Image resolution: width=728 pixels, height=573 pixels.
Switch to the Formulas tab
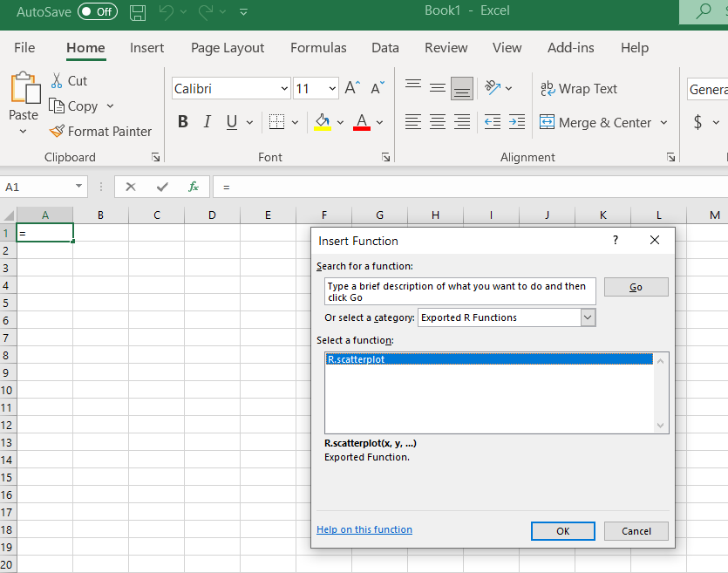pyautogui.click(x=318, y=48)
